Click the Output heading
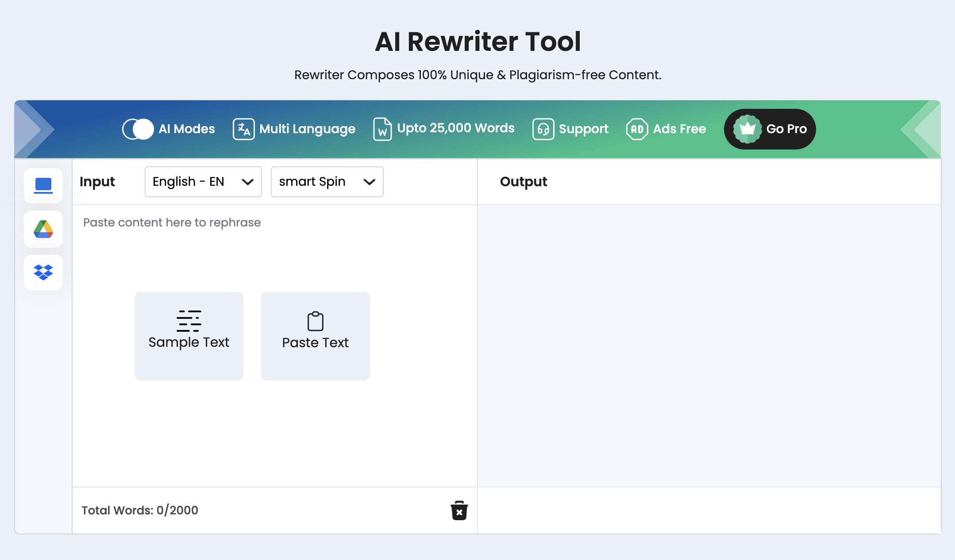This screenshot has height=560, width=955. tap(524, 182)
